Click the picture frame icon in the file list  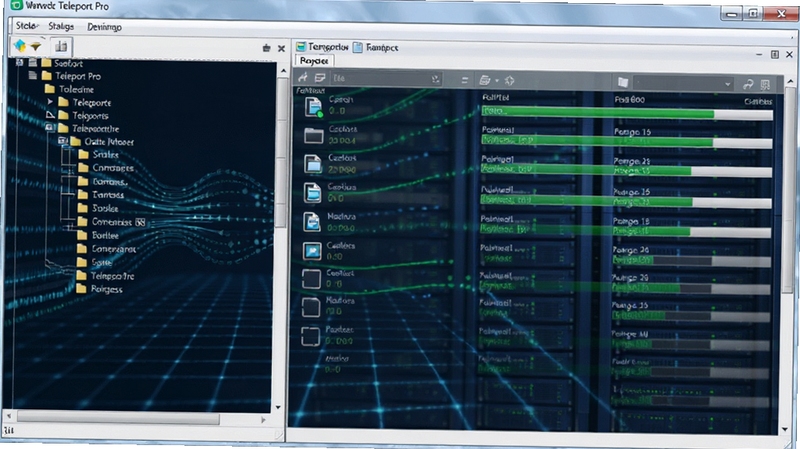312,251
